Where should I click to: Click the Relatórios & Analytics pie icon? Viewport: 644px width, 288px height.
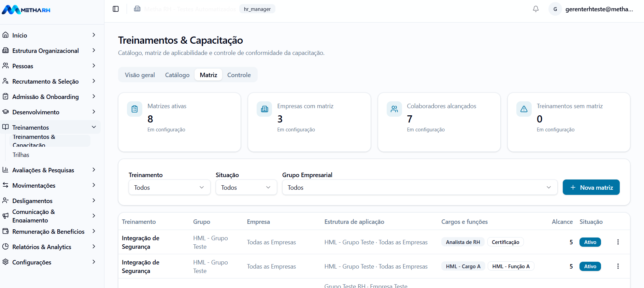point(5,246)
